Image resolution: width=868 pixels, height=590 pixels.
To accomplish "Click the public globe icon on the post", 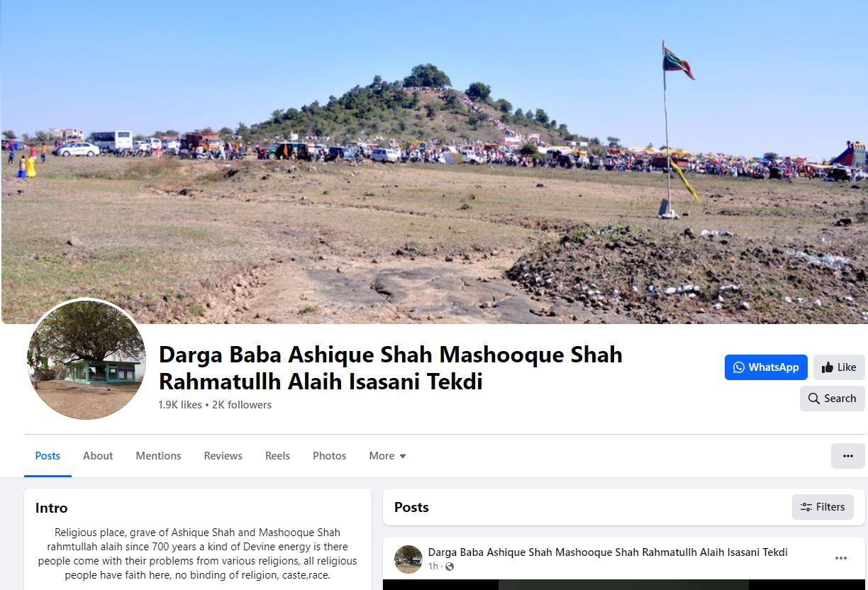I will click(450, 567).
